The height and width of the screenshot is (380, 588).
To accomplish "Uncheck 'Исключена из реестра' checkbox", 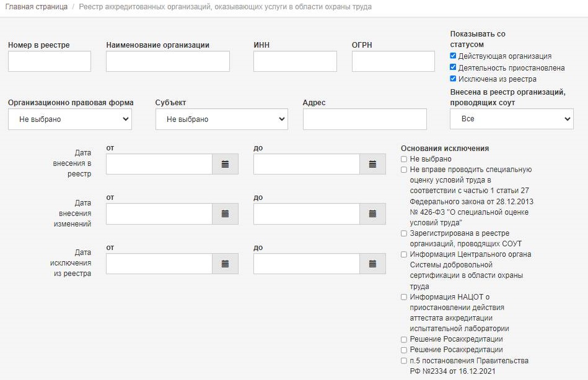I will 454,79.
